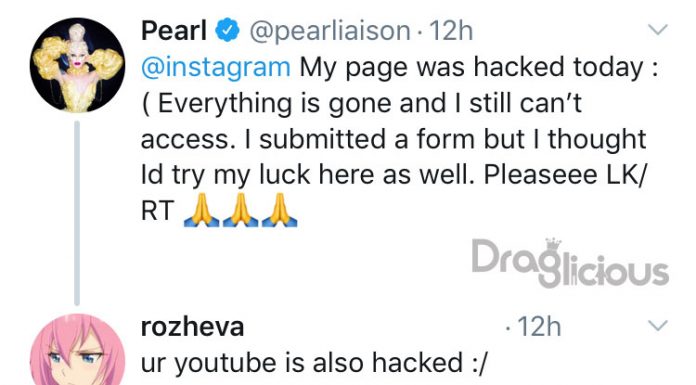
Task: Expand the chevron menu on rozheva's reply
Action: coord(657,325)
